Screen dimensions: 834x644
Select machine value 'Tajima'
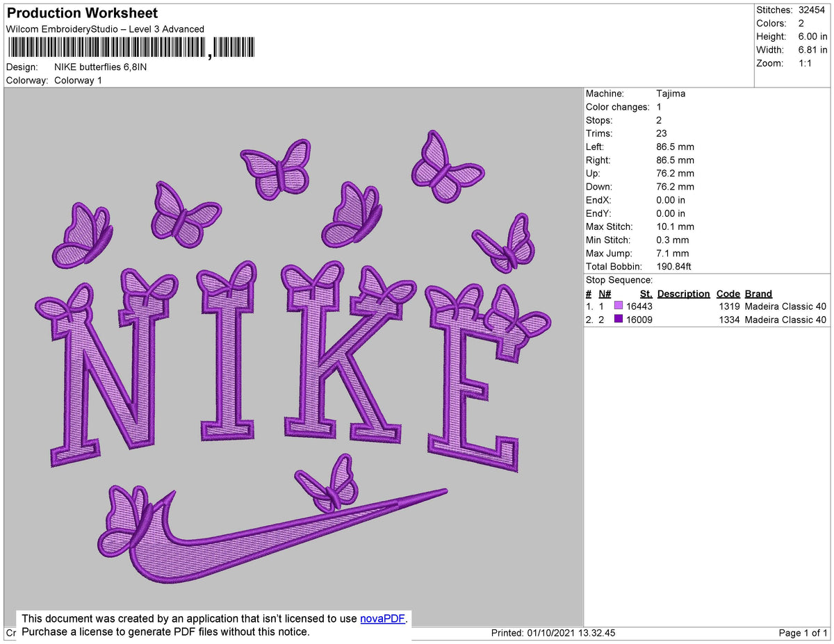coord(671,94)
